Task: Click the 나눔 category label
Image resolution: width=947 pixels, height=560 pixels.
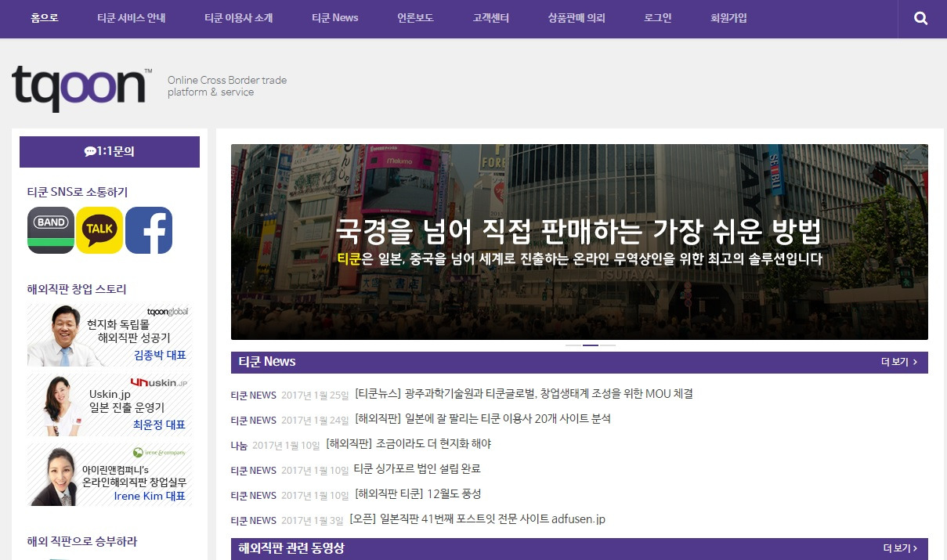Action: click(x=239, y=445)
